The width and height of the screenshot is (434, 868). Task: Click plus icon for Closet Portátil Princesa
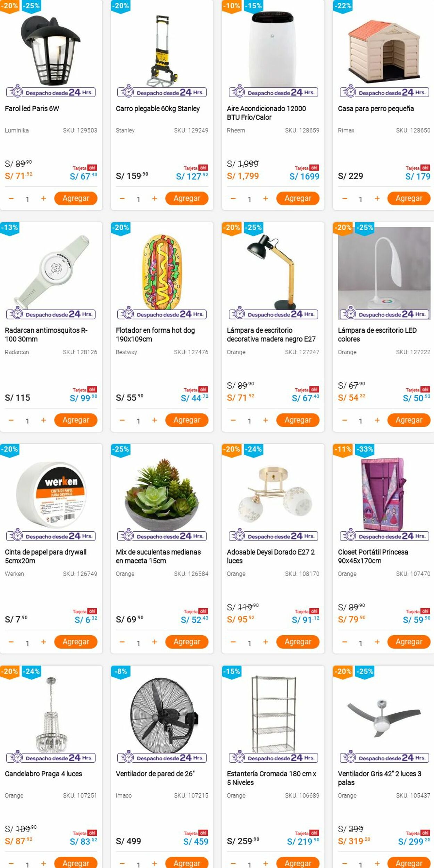(377, 642)
